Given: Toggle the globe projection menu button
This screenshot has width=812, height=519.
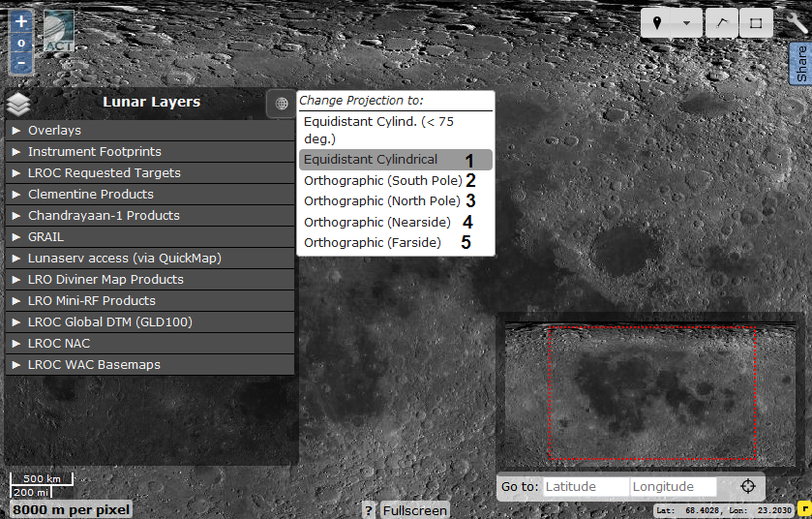Looking at the screenshot, I should pyautogui.click(x=282, y=104).
